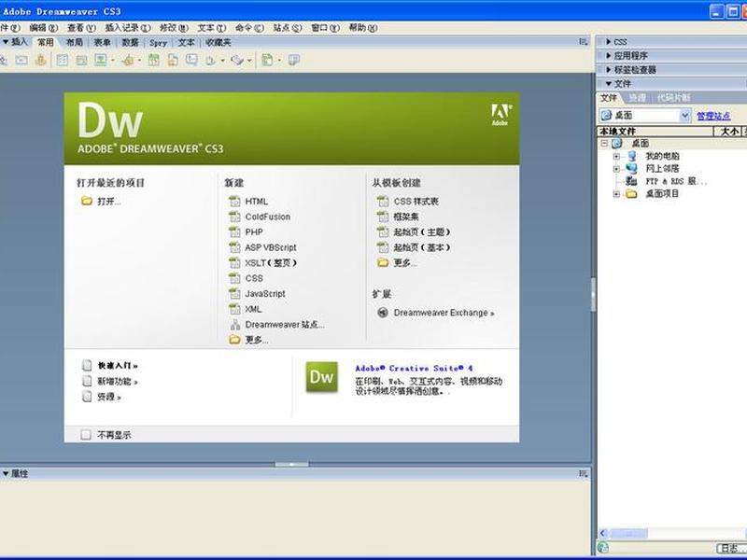
Task: Click the Script insert icon
Action: click(237, 60)
